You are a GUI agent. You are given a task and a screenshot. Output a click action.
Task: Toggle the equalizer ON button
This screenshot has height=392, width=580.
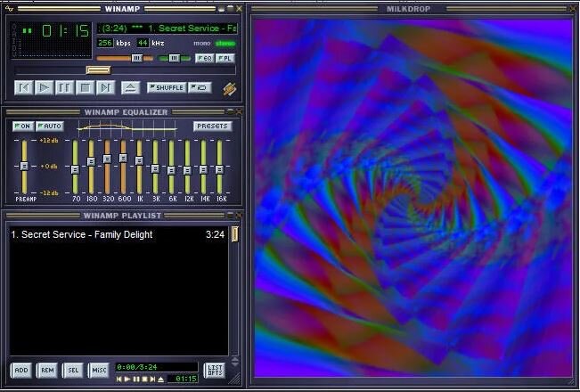click(23, 127)
